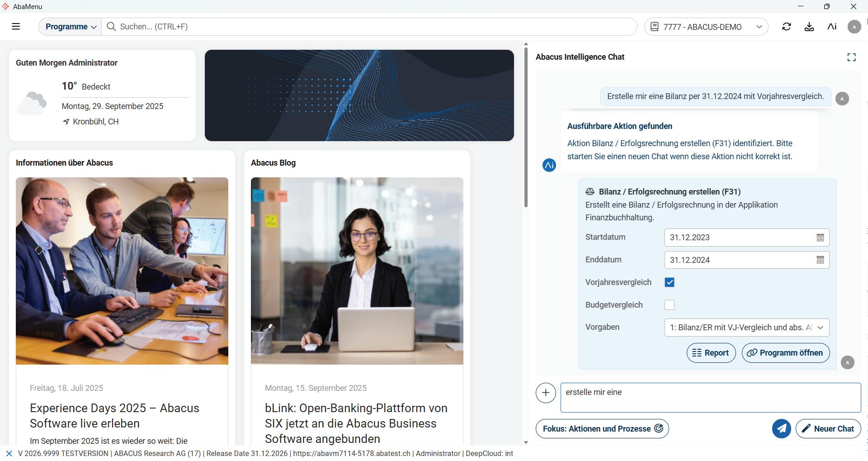Click the cloudy weather icon

coord(32,103)
